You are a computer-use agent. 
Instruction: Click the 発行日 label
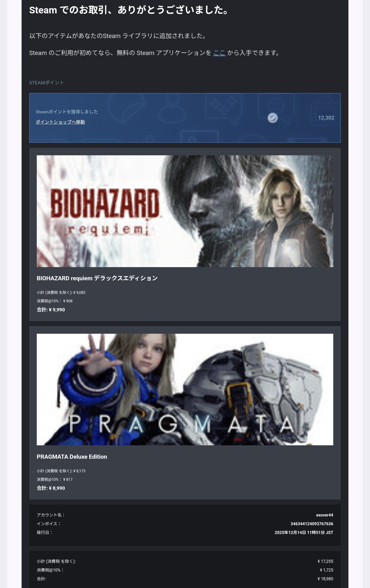pyautogui.click(x=45, y=532)
